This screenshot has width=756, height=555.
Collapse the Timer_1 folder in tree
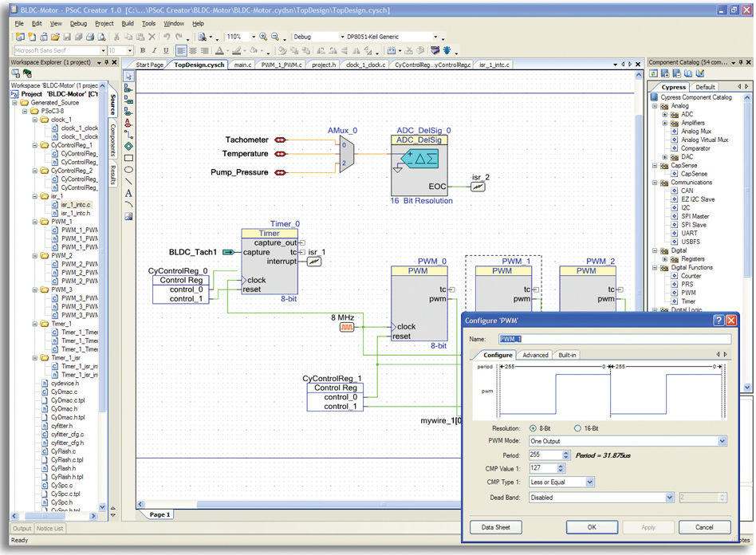35,324
